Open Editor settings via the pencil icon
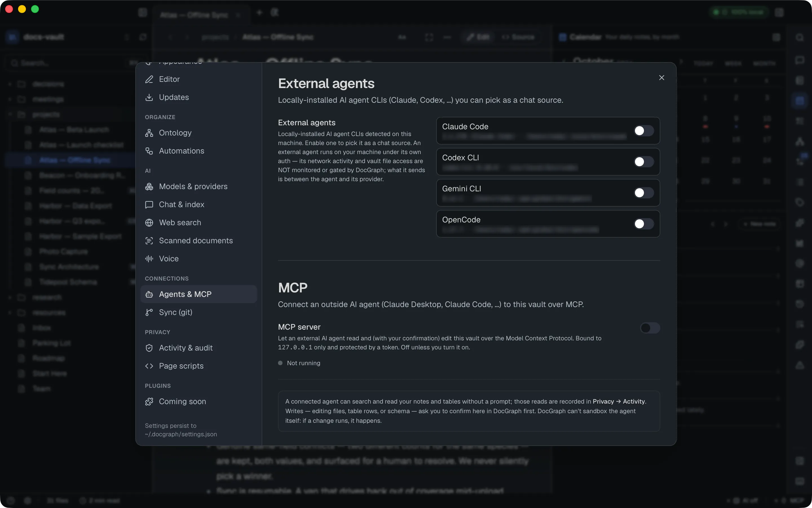The image size is (812, 508). pyautogui.click(x=149, y=79)
